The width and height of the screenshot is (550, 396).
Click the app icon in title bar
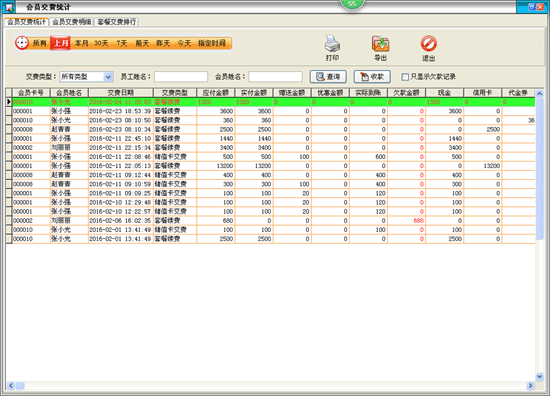pyautogui.click(x=8, y=7)
